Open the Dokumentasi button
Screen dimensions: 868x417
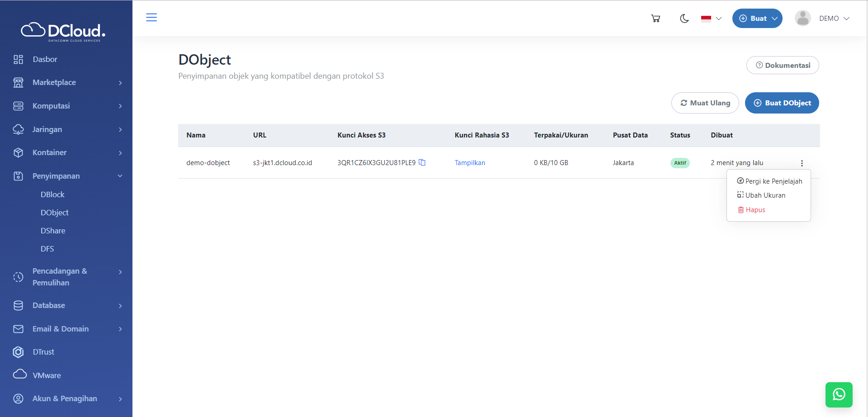[783, 66]
